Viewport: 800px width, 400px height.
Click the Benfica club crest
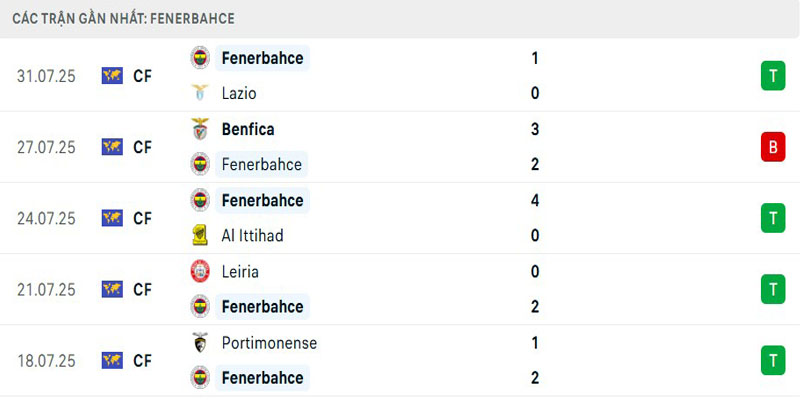[200, 129]
